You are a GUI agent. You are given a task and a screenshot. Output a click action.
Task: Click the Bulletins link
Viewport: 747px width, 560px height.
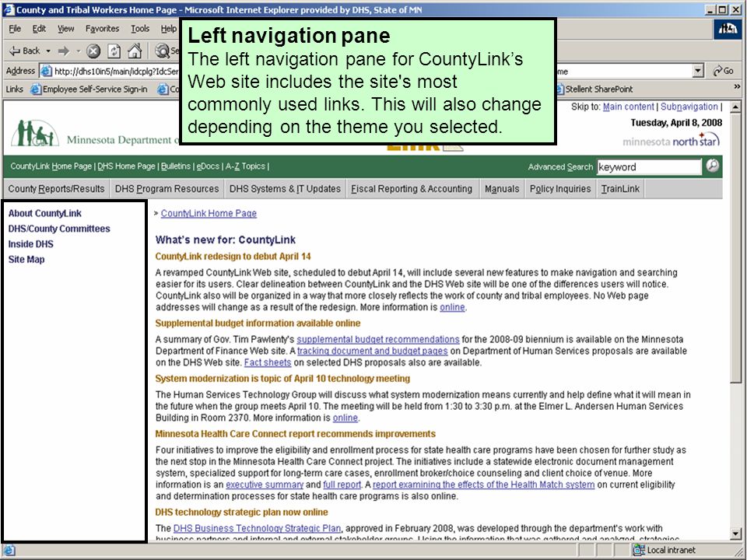[176, 166]
